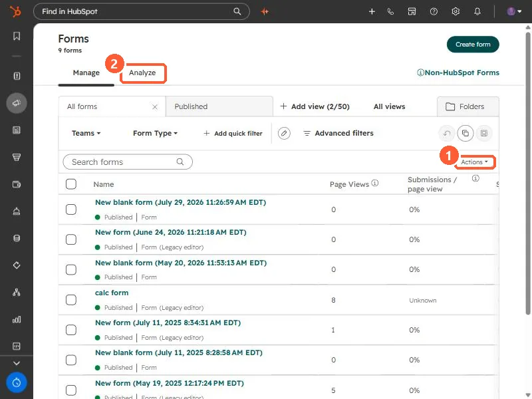Click the Create form button
This screenshot has height=399, width=532.
coord(473,45)
